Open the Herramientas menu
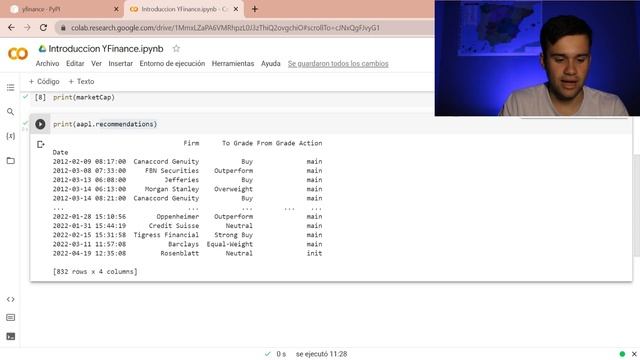 233,64
